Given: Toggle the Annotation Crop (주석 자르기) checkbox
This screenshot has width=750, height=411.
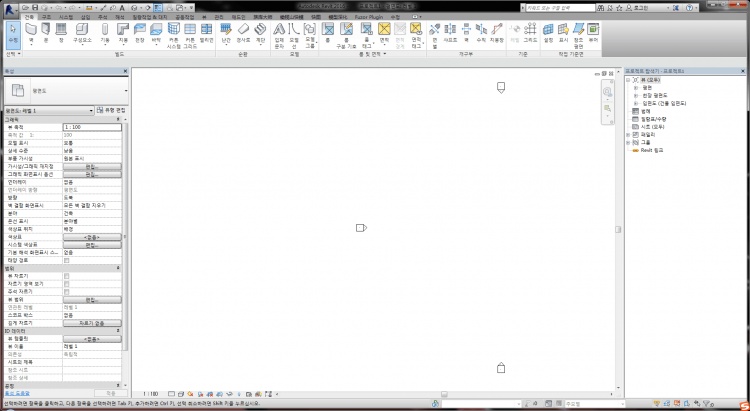Looking at the screenshot, I should click(67, 291).
